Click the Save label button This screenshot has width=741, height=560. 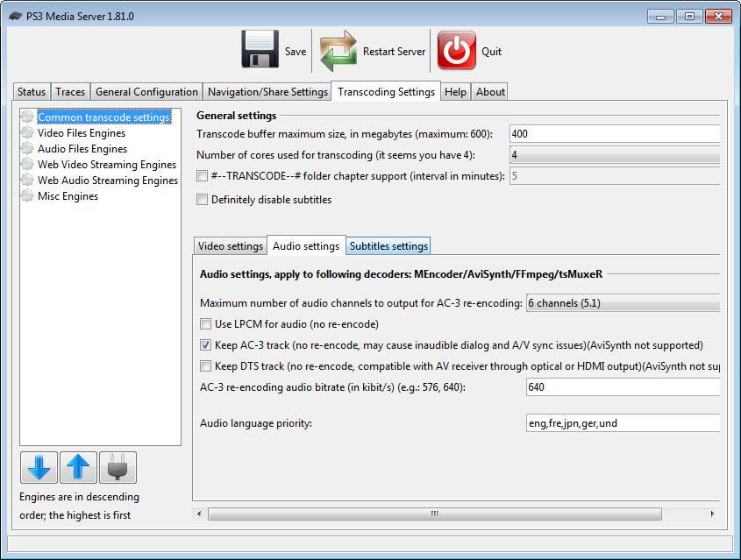pyautogui.click(x=296, y=52)
